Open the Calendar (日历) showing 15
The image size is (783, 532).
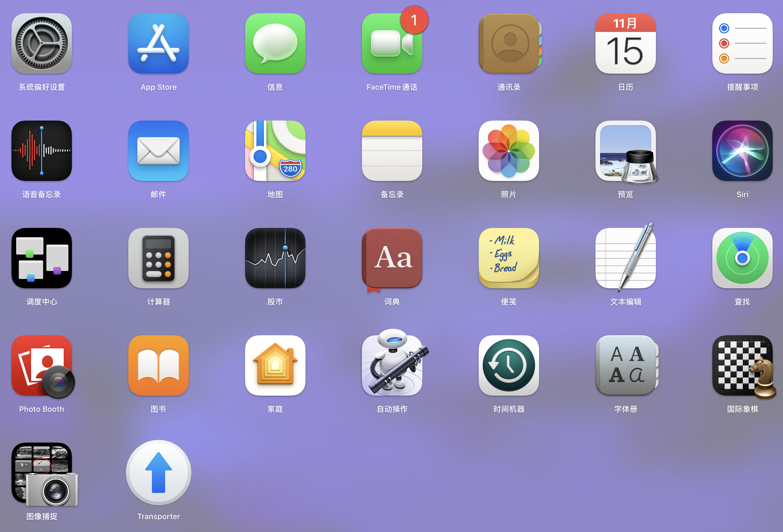tap(626, 43)
